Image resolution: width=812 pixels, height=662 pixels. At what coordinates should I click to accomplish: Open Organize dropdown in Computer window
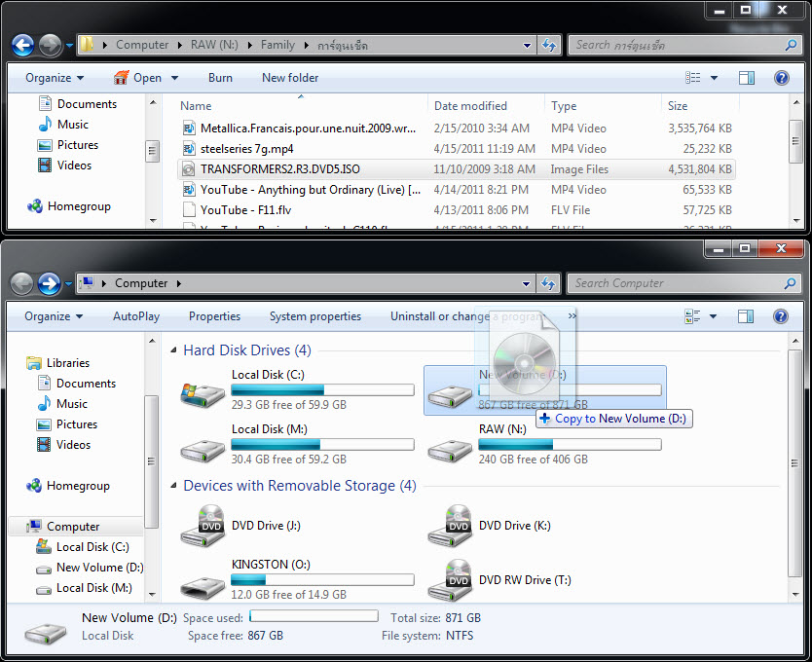[x=54, y=316]
